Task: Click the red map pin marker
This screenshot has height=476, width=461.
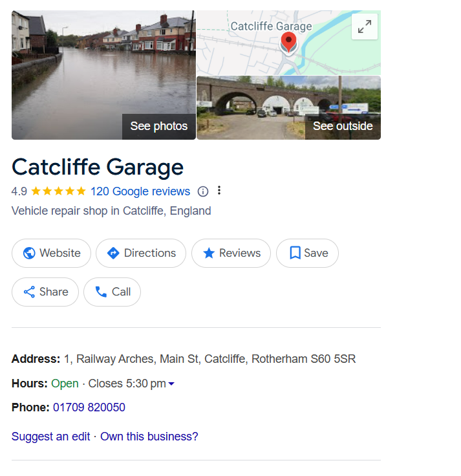Action: (288, 42)
